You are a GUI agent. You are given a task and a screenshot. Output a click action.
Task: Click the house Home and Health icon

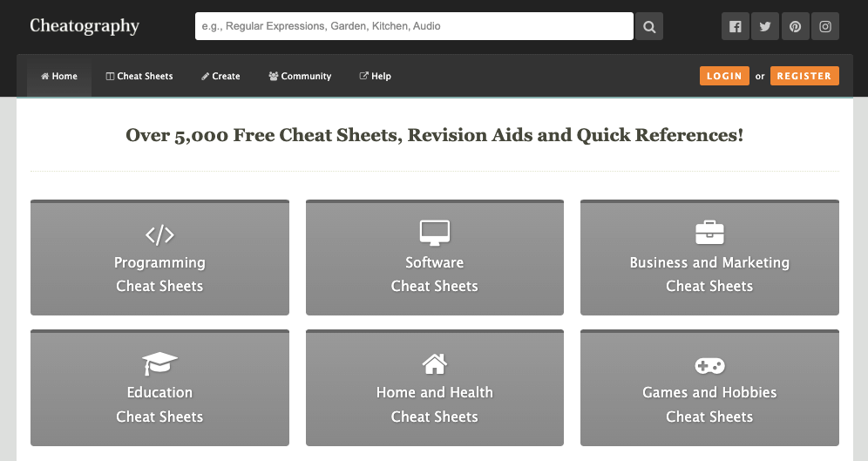[x=435, y=363]
